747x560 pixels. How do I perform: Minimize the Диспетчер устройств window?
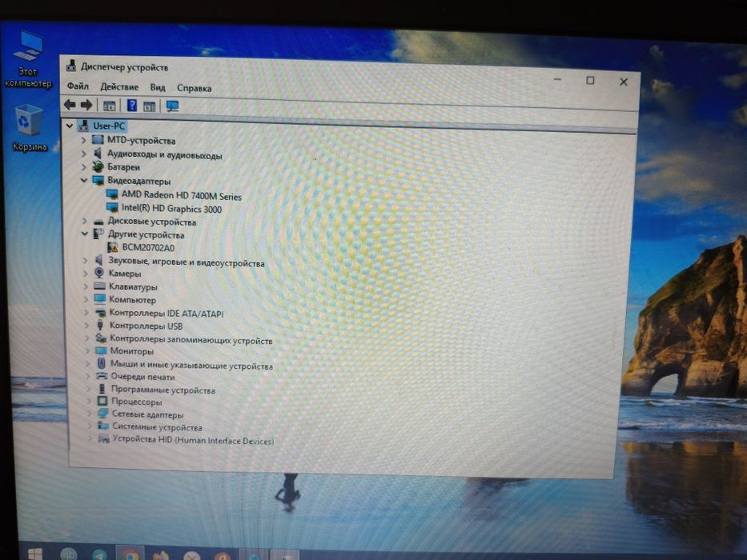[557, 79]
